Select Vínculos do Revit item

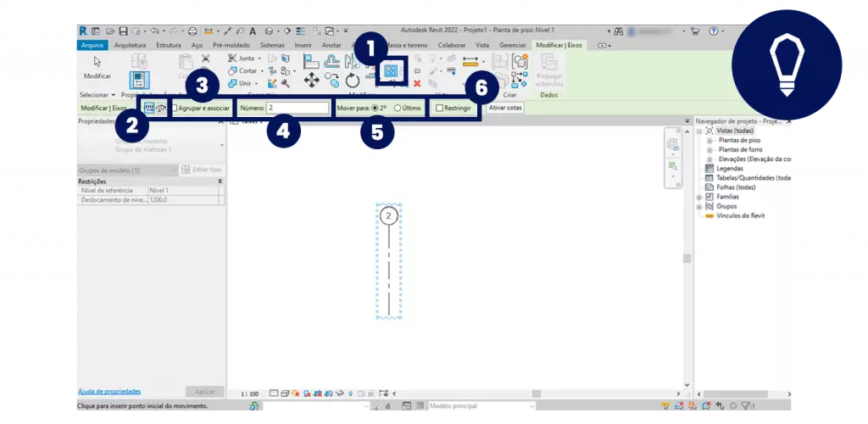(740, 216)
